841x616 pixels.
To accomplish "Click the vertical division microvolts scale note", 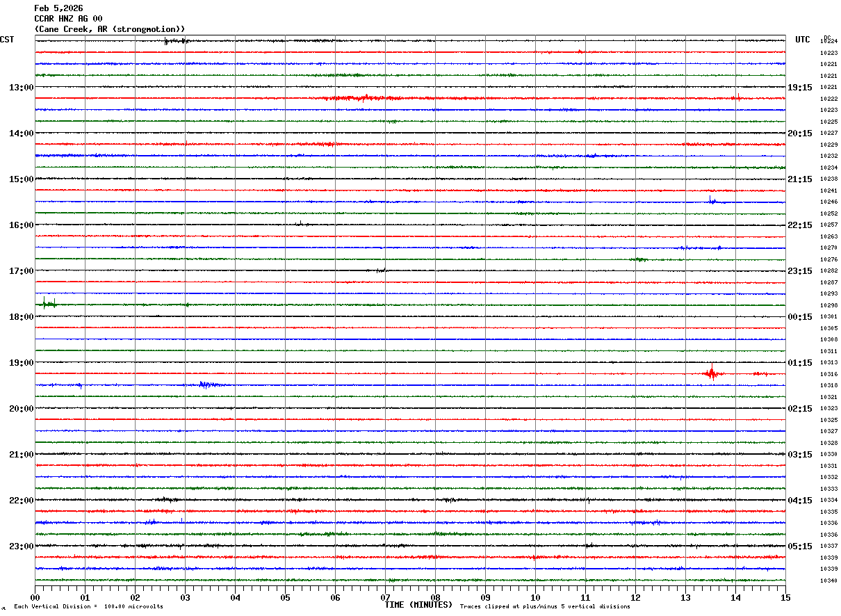I will click(88, 607).
